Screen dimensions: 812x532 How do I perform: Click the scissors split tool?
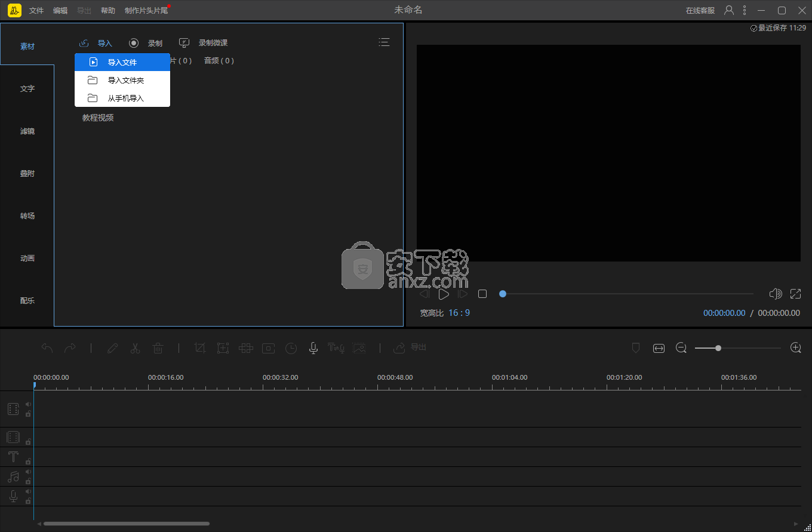click(x=135, y=348)
